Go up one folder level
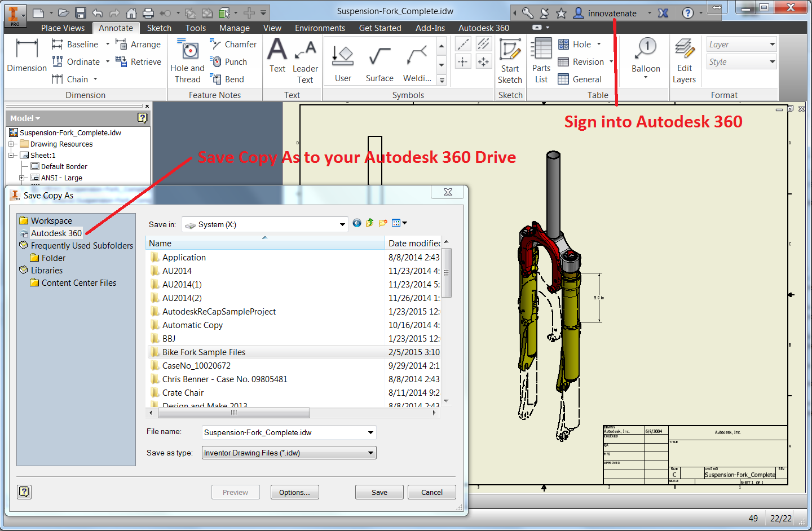Screen dimensions: 812x531 tap(370, 223)
